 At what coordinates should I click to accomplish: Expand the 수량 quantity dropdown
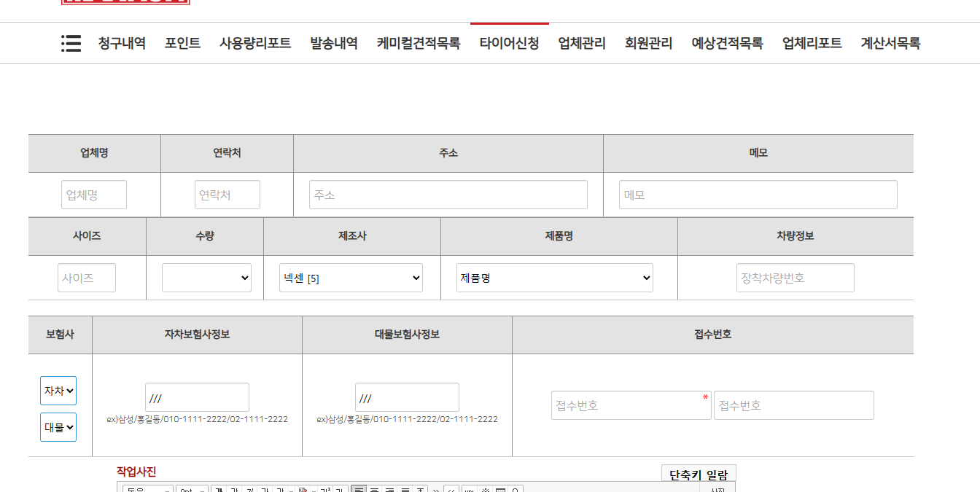pos(206,278)
